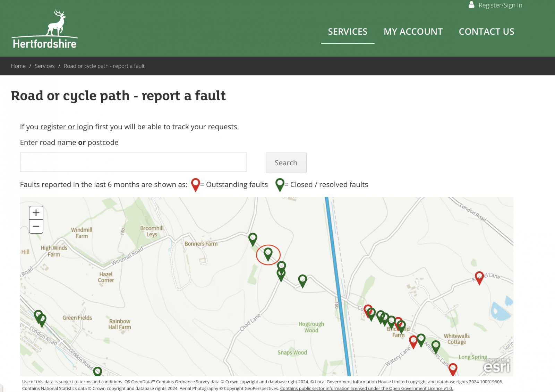
Task: Zoom in on the map
Action: click(x=36, y=213)
